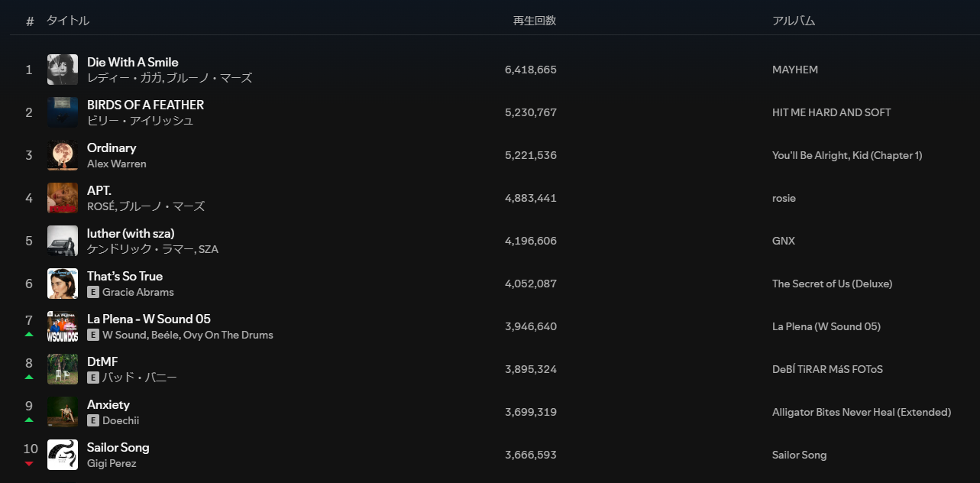Screen dimensions: 980x483
Task: Open the APT. cover thumbnail
Action: coord(63,198)
